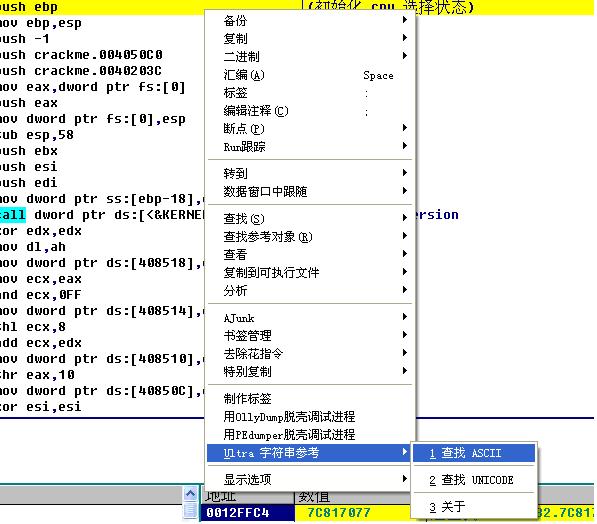Screen dimensions: 597x524
Task: Choose 用OllyDump脱壳调试进程
Action: [310, 417]
